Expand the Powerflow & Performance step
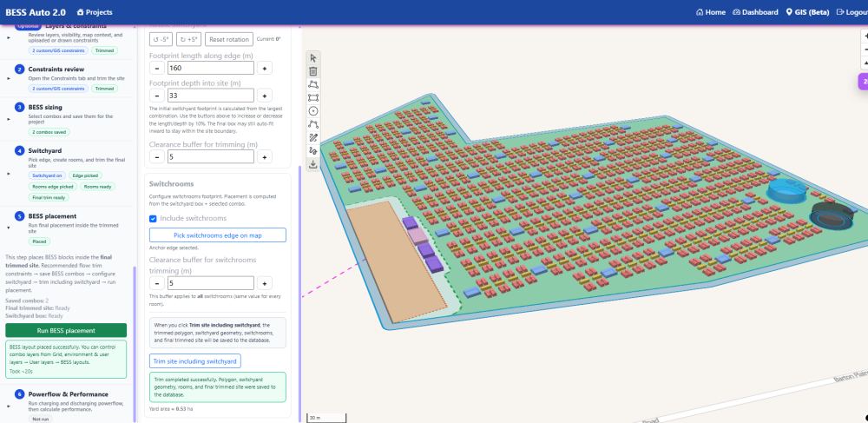The image size is (868, 423). coord(9,406)
